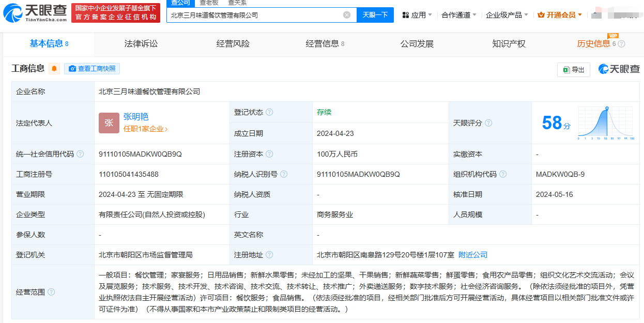This screenshot has width=644, height=323.
Task: Click the 工商信息 section heading
Action: 28,69
